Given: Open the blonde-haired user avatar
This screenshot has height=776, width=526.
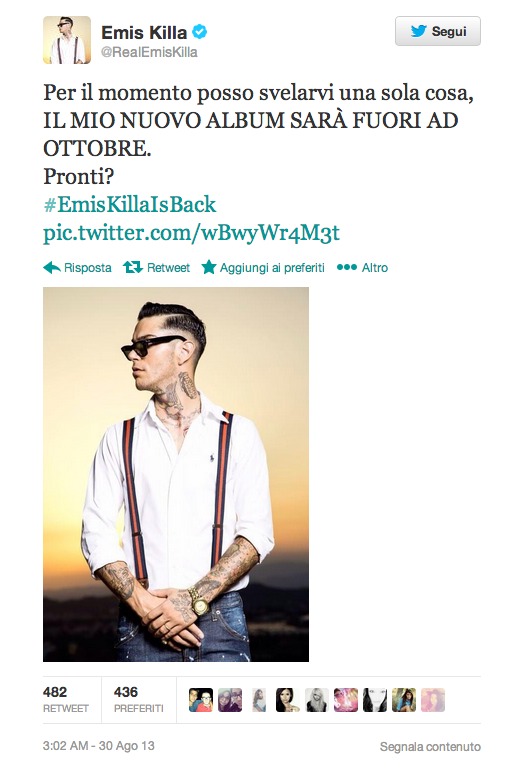Looking at the screenshot, I should (317, 700).
